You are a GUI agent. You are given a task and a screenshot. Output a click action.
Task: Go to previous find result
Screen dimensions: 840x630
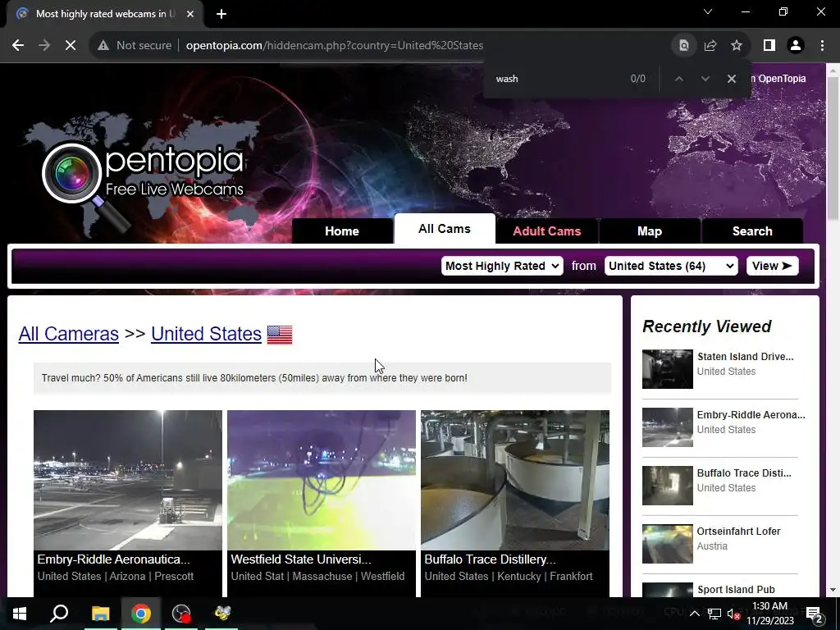[678, 79]
